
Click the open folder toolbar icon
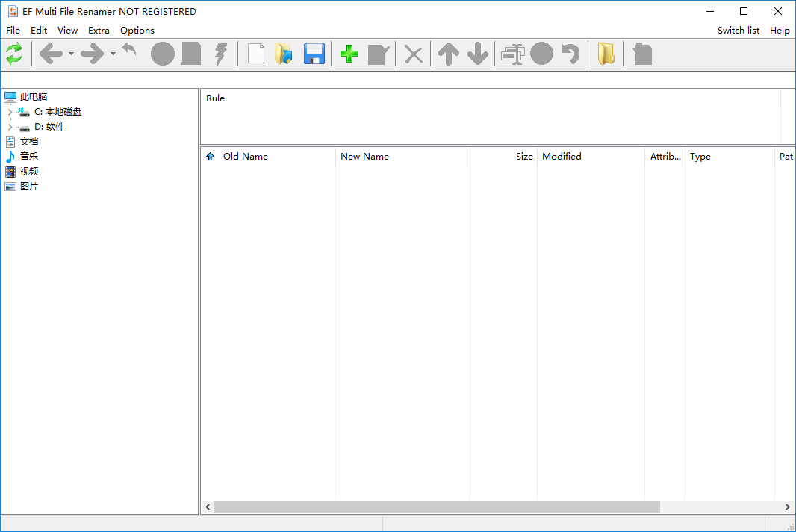click(284, 53)
